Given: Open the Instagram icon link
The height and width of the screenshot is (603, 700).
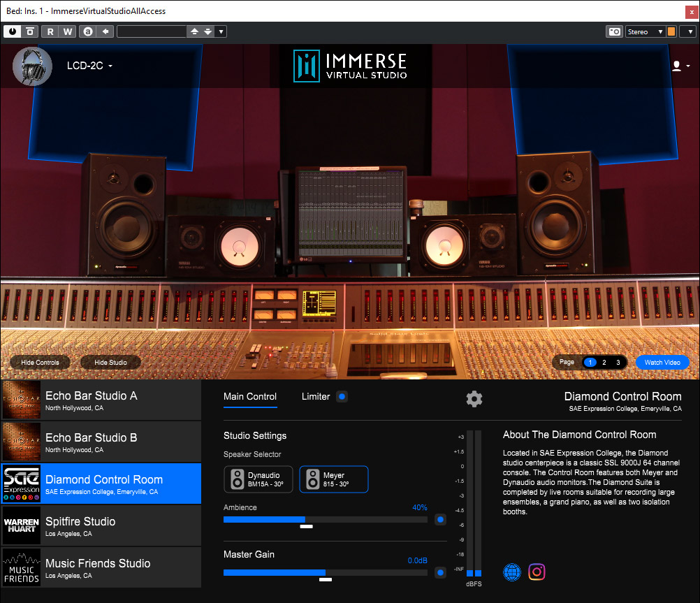Looking at the screenshot, I should point(537,572).
